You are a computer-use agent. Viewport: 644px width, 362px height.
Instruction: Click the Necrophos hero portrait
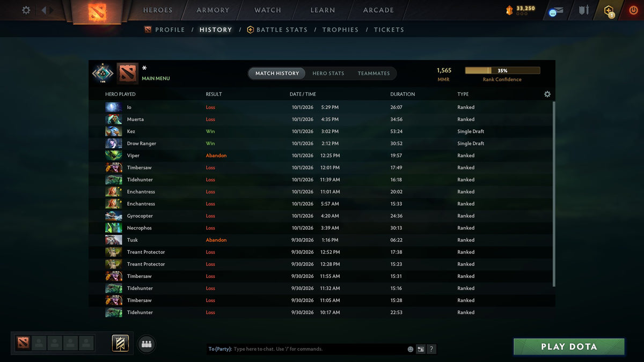click(x=114, y=228)
